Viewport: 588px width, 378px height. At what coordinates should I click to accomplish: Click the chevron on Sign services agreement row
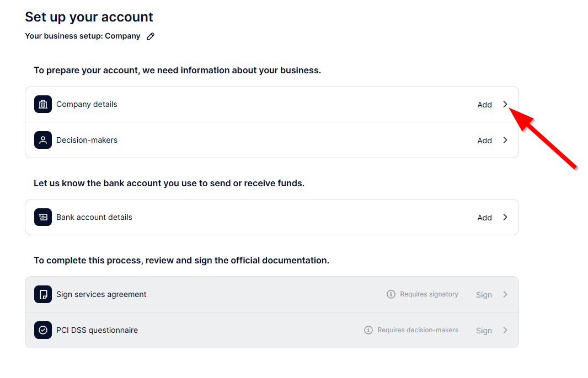tap(505, 294)
